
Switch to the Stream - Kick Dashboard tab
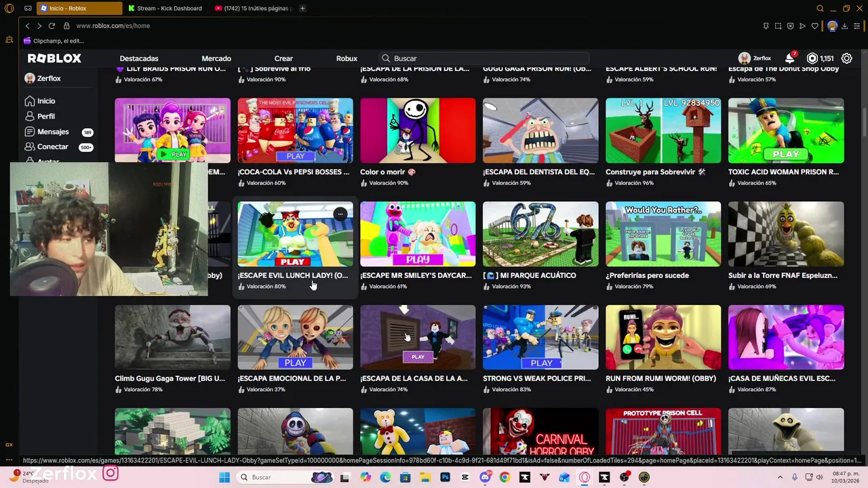[167, 8]
